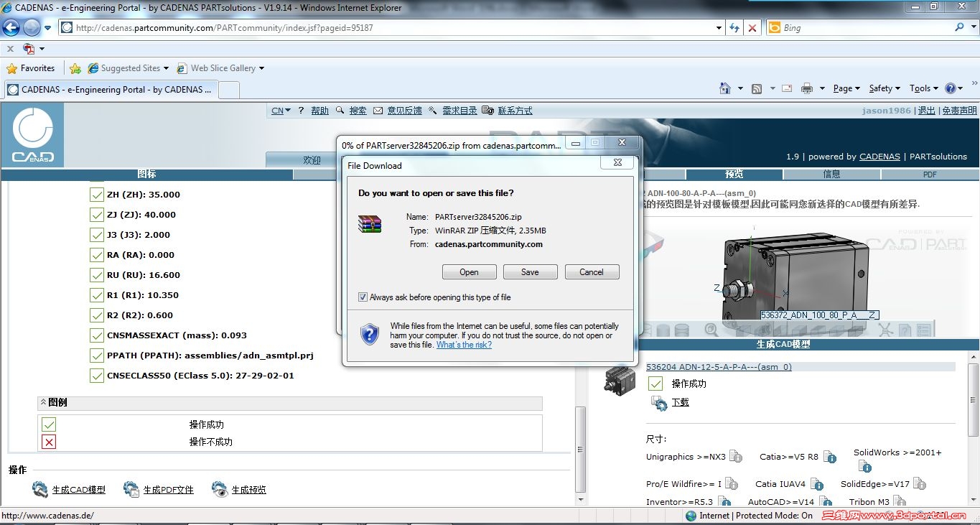Click the 下载 download link
The height and width of the screenshot is (525, 980).
pyautogui.click(x=680, y=403)
